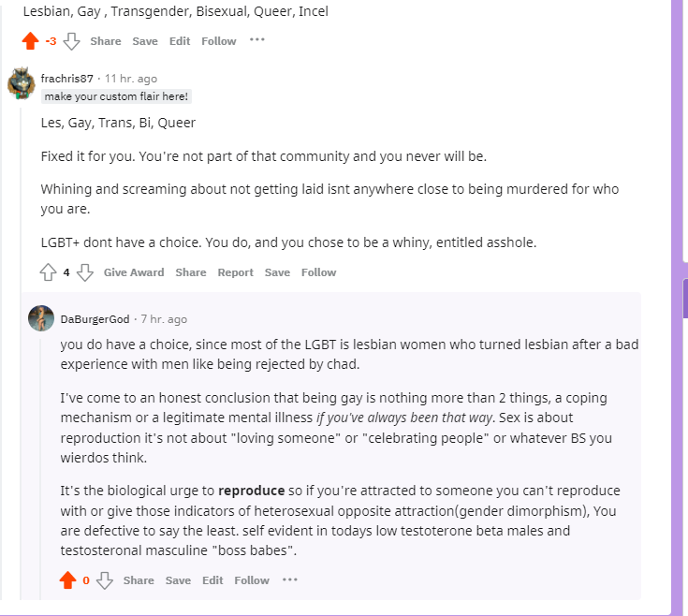
Task: Edit DaBurgerGod's comment
Action: click(x=212, y=580)
